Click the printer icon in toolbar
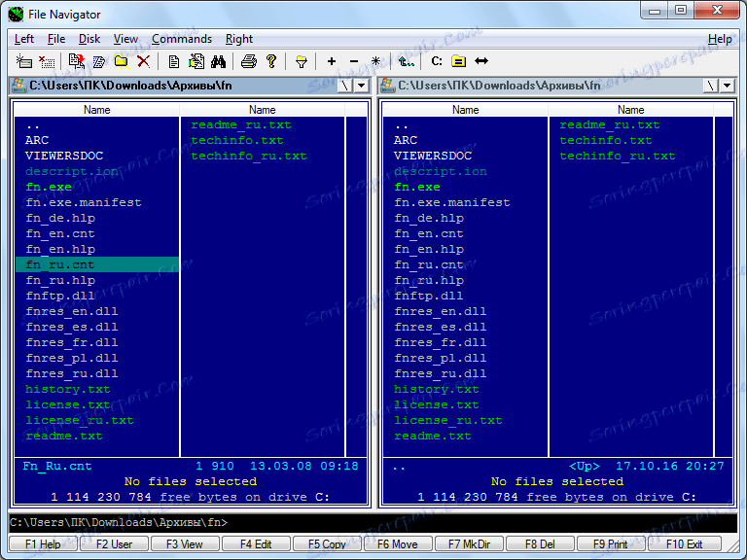747x560 pixels. [x=249, y=61]
